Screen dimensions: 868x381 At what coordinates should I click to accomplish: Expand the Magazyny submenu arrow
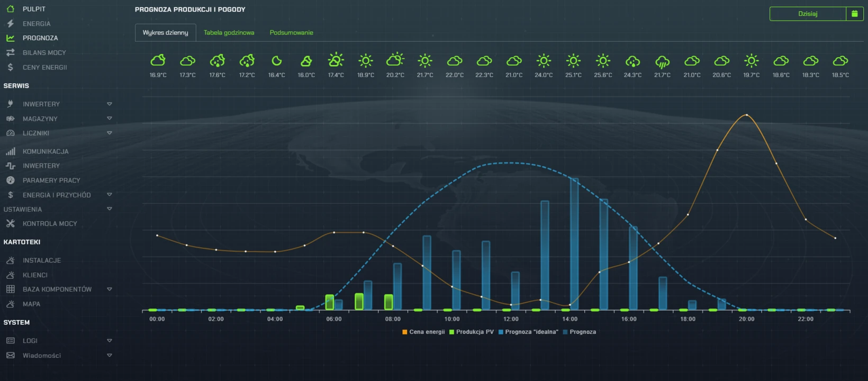110,119
